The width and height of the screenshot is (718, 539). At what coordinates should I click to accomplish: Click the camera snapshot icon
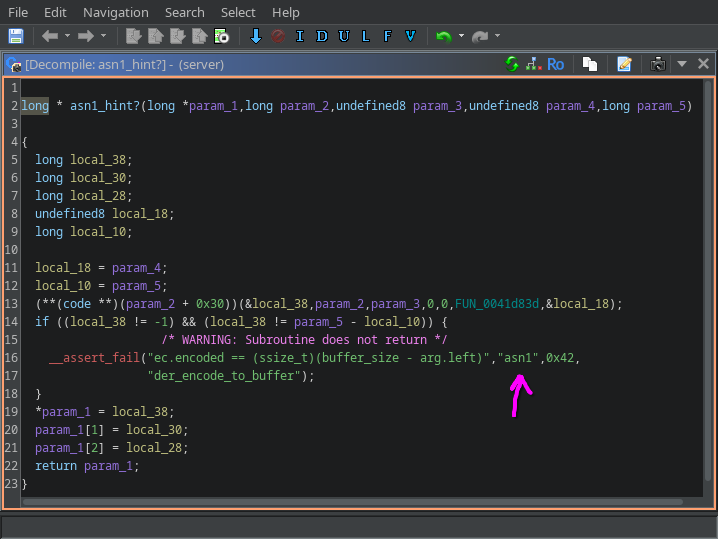click(x=658, y=64)
